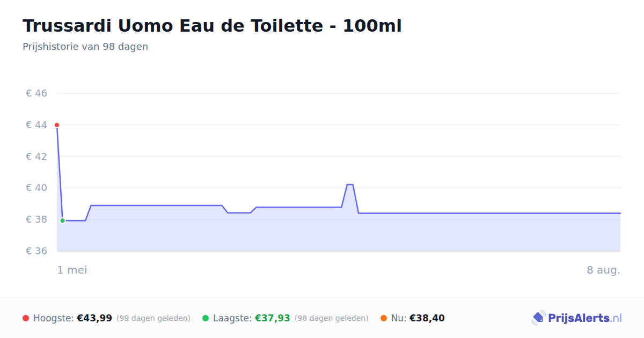644x338 pixels.
Task: Select the highest price value €43,99
Action: (94, 318)
